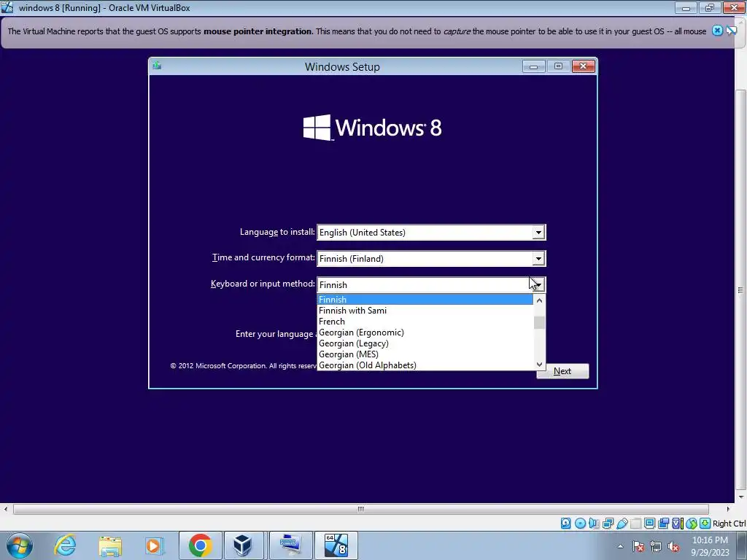Click the keyboard list scroll-up arrow
The width and height of the screenshot is (747, 560).
539,300
